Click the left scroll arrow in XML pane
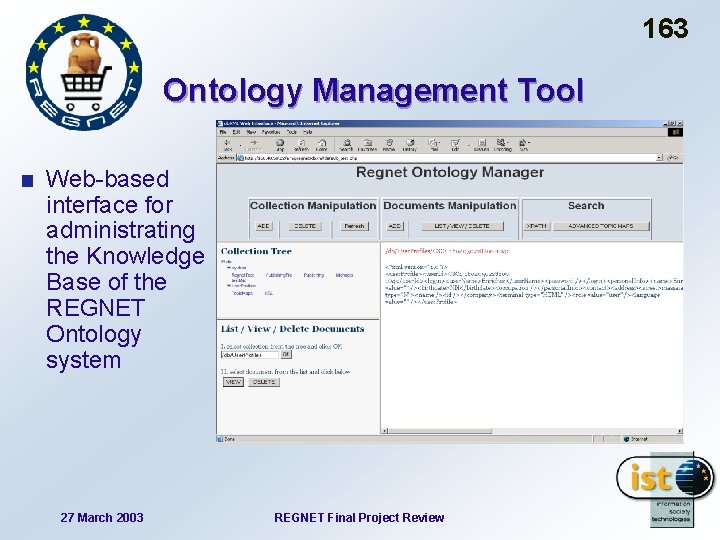 [385, 431]
